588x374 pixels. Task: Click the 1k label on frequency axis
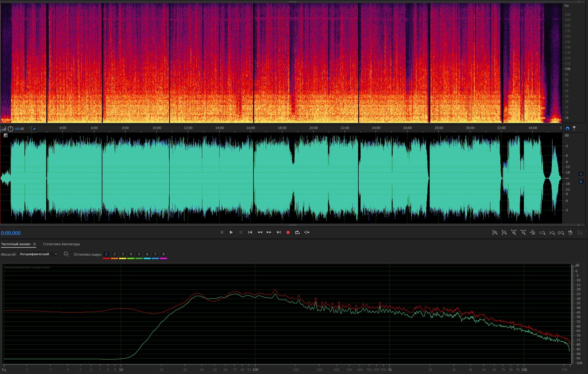pos(390,370)
